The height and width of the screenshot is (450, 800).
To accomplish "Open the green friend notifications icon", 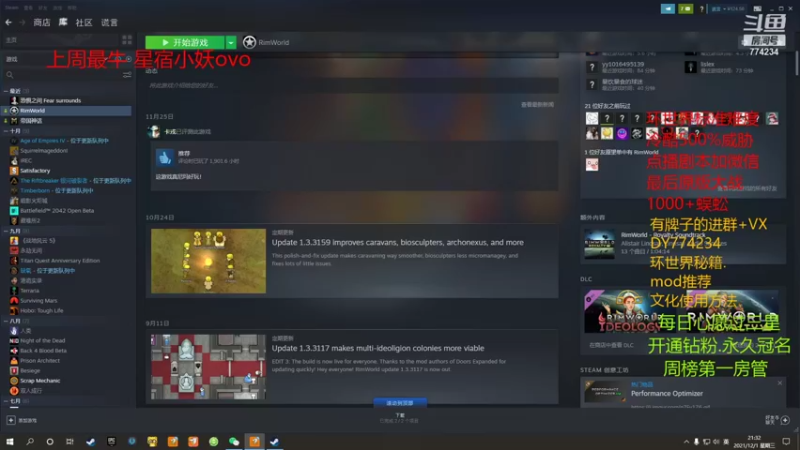I will (686, 9).
